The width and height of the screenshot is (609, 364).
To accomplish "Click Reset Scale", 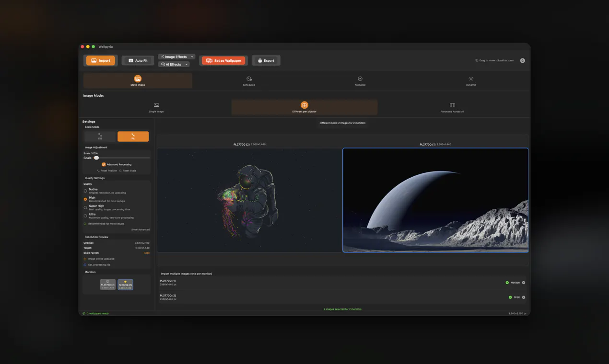I will [128, 171].
